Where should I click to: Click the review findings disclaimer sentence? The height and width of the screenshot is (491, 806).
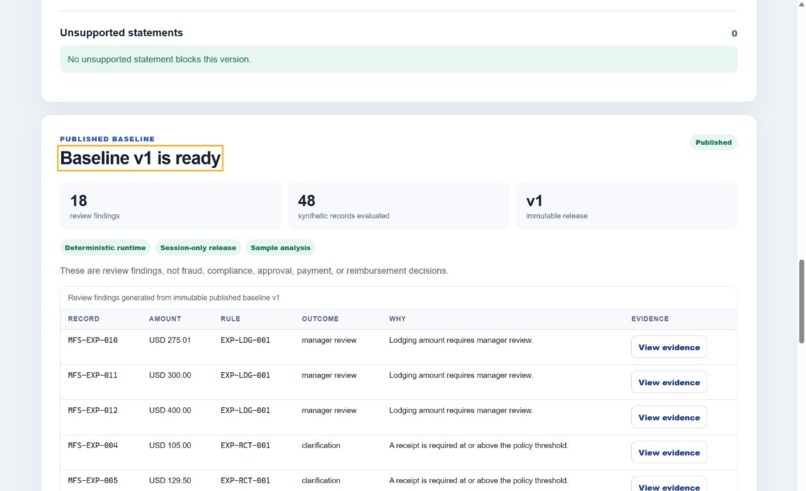point(254,270)
